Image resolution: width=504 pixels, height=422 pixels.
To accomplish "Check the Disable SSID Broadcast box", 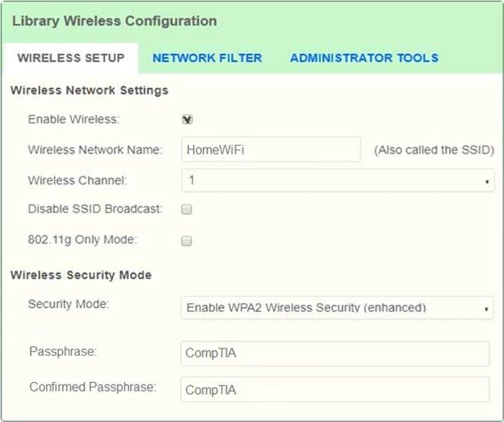I will 187,210.
